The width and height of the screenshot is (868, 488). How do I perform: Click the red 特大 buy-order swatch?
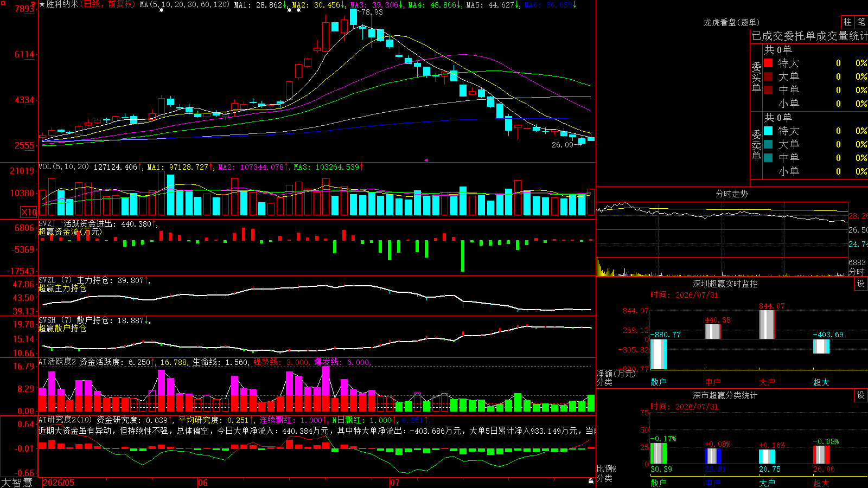click(x=768, y=63)
